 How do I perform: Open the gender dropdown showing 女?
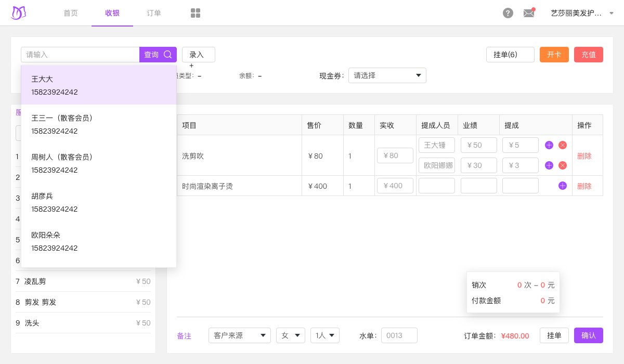click(x=291, y=335)
